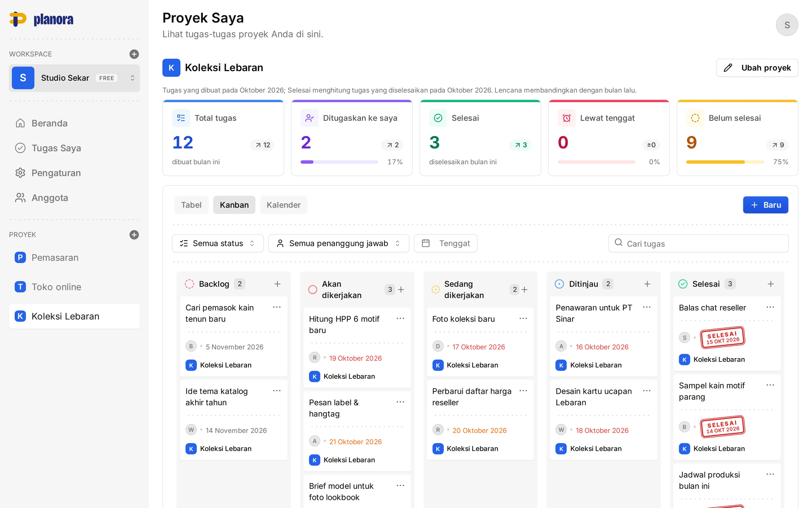812x508 pixels.
Task: Click the Belum selesai progress bar
Action: coord(725,162)
